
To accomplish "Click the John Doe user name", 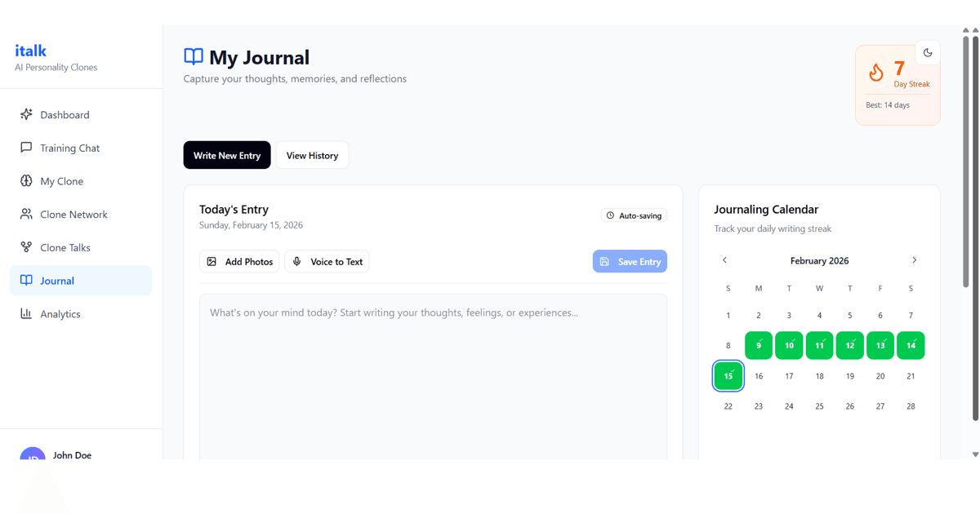I will [72, 455].
